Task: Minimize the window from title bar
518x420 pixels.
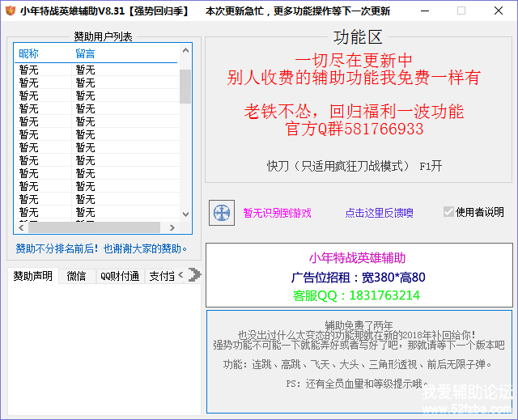Action: click(x=422, y=11)
